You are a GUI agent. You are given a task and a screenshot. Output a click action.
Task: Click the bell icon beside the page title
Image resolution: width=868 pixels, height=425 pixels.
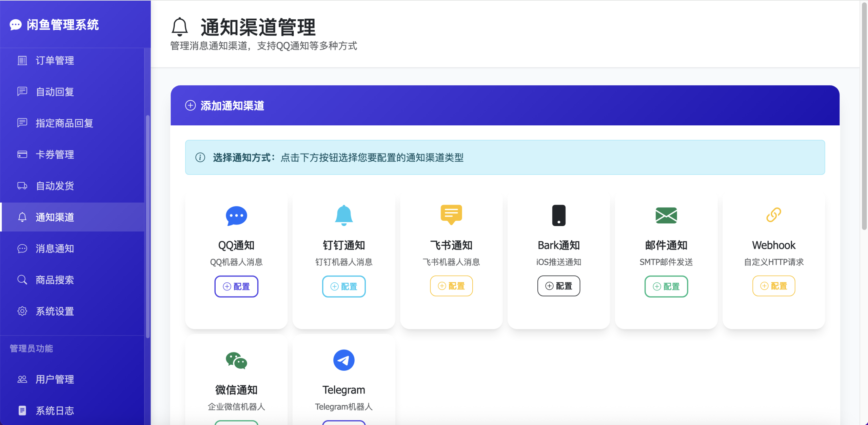click(180, 27)
